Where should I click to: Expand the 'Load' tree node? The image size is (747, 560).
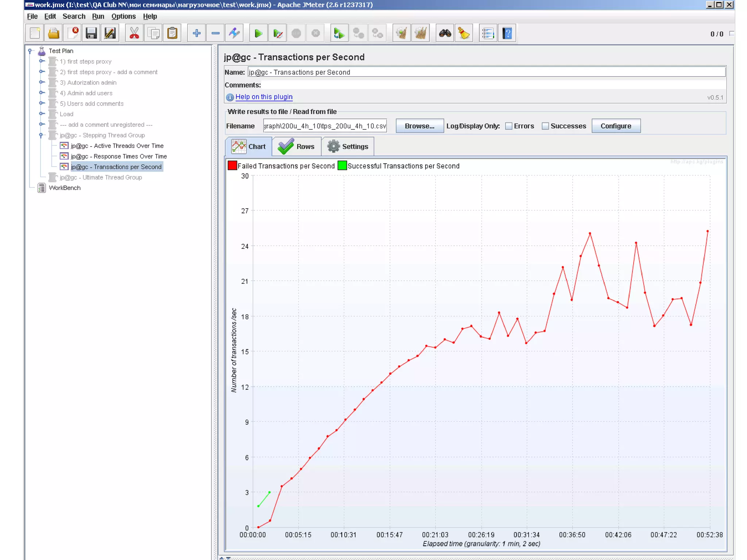[x=42, y=114]
